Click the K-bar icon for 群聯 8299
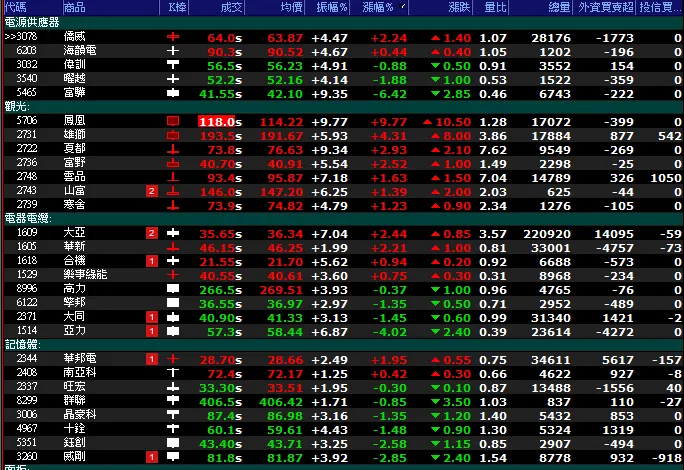 (173, 401)
